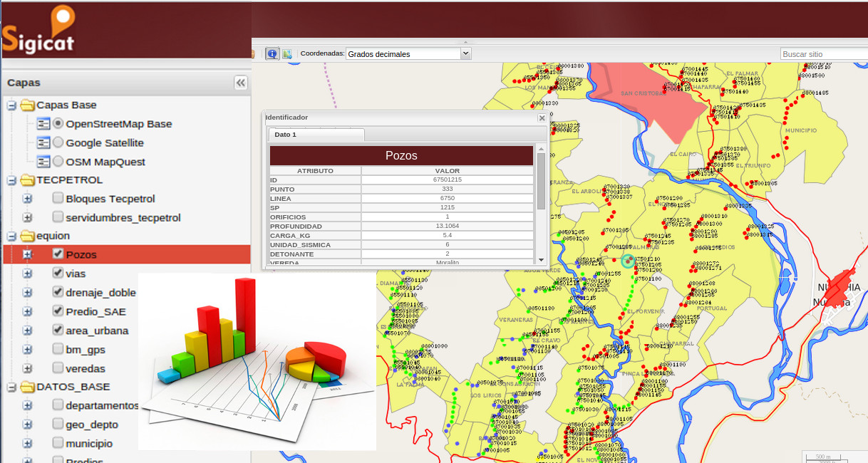Enable the Bloques Tecpetrol layer

tap(58, 198)
